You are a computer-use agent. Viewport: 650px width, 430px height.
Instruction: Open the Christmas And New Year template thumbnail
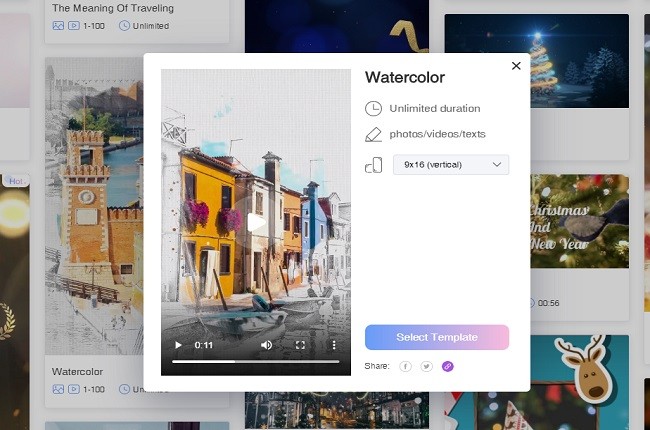tap(580, 221)
